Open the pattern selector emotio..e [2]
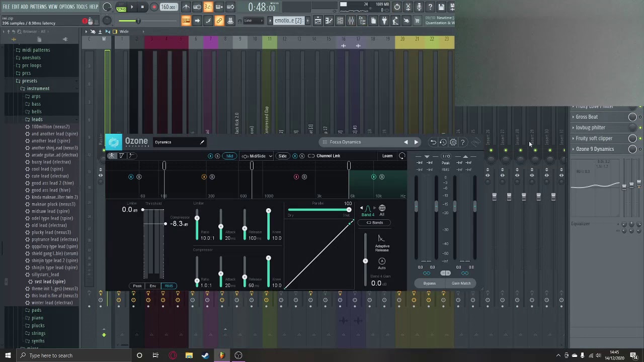The image size is (644, 362). [288, 21]
